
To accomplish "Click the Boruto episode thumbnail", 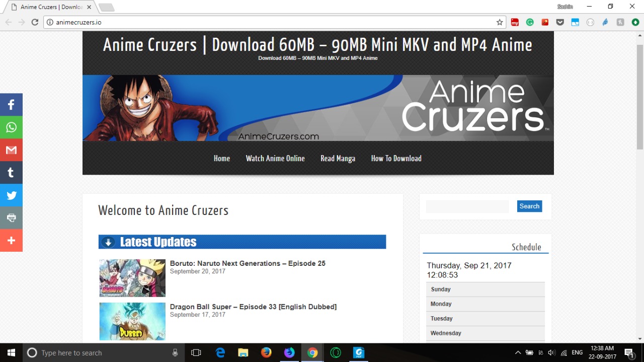I will click(x=132, y=278).
